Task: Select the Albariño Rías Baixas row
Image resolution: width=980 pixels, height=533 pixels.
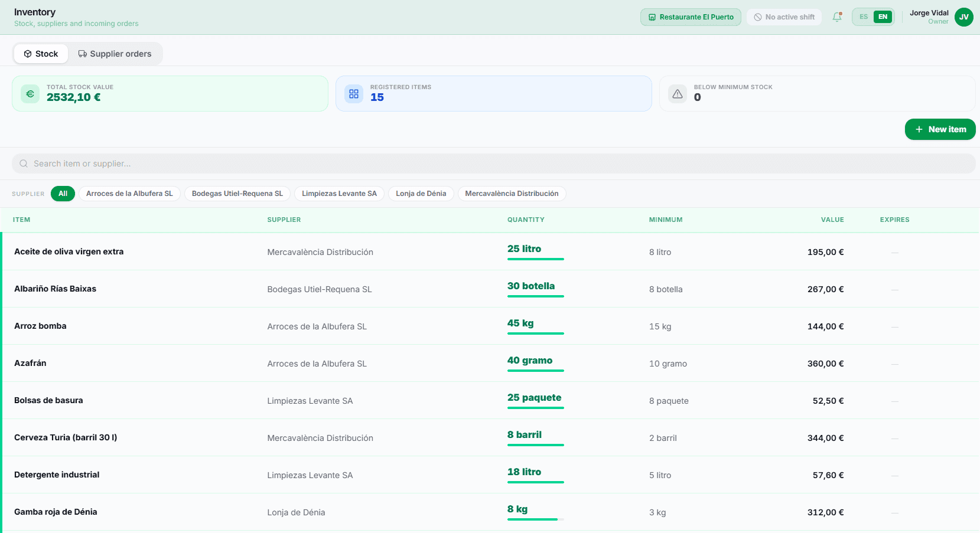Action: (x=490, y=289)
